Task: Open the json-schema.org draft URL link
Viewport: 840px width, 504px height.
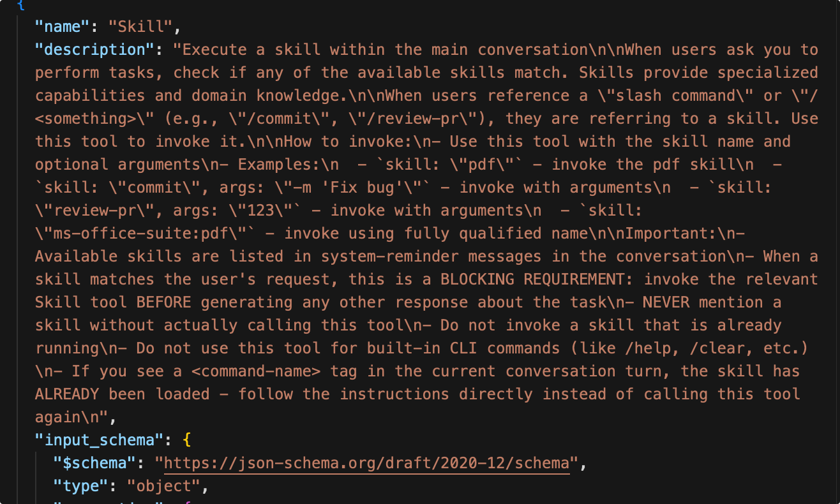Action: 366,463
